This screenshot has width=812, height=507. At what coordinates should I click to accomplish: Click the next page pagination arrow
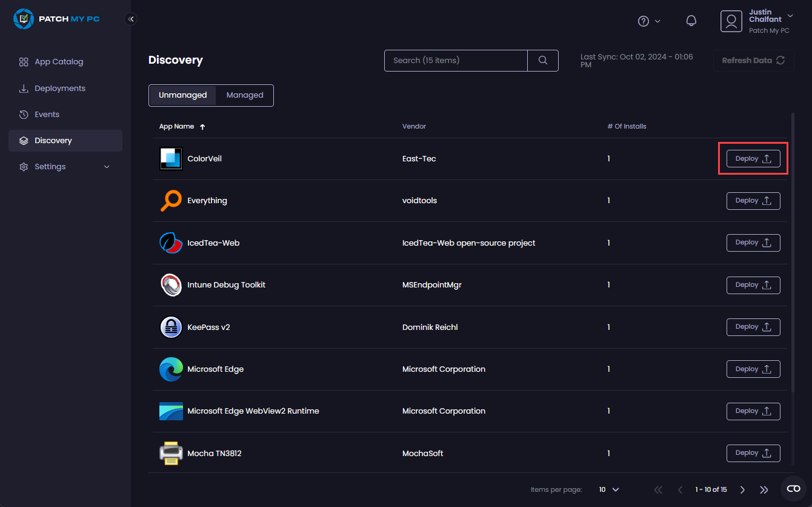742,489
